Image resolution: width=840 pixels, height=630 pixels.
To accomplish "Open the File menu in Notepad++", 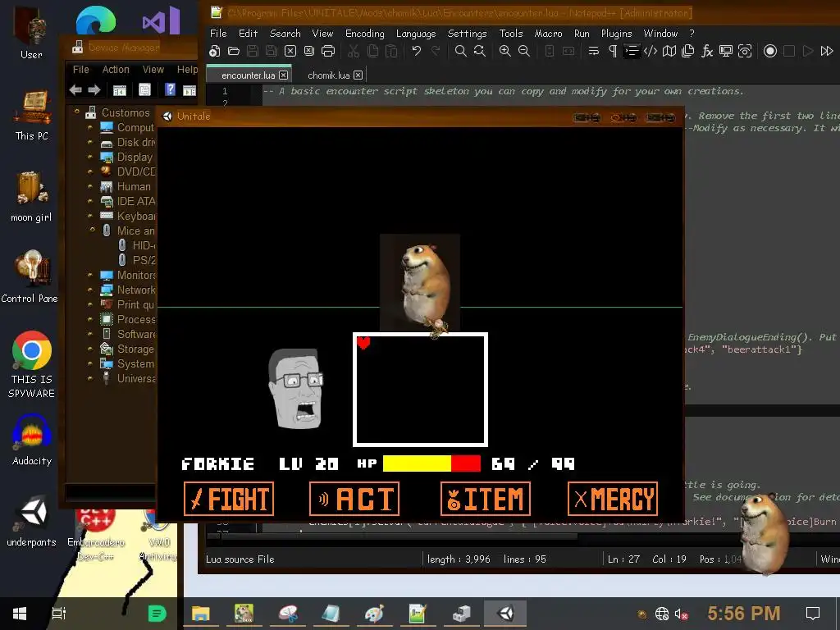I will coord(218,33).
